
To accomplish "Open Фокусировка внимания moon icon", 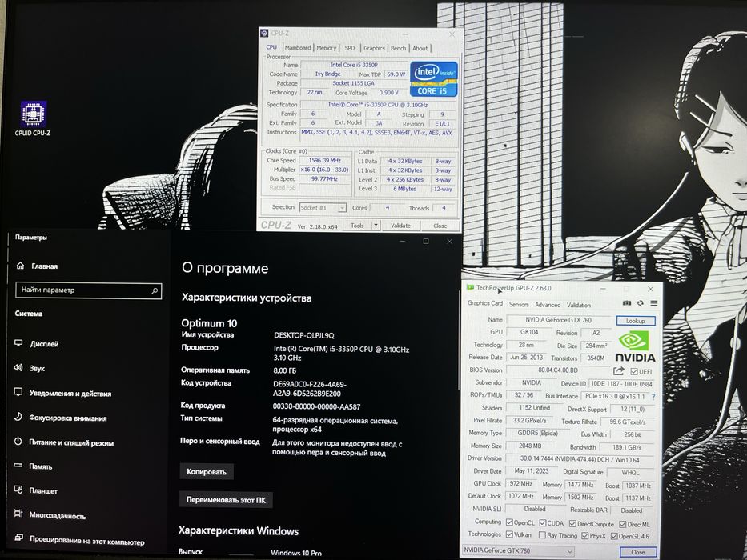I will tap(18, 417).
